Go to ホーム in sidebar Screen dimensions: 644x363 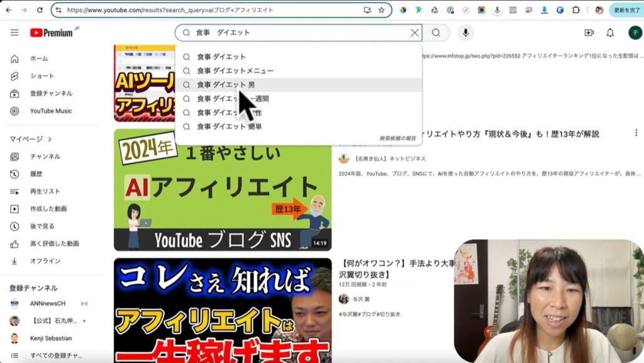click(x=38, y=59)
